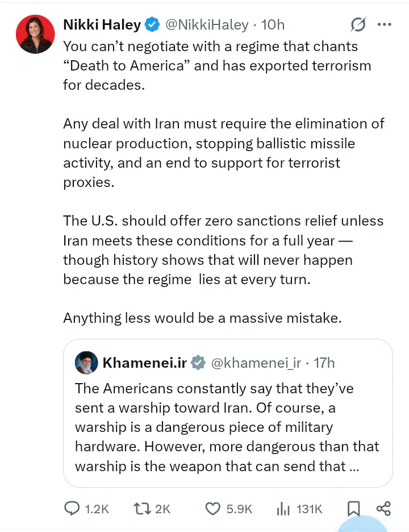Click the 17h timestamp on the quoted tweet
The image size is (409, 532).
pos(324,363)
